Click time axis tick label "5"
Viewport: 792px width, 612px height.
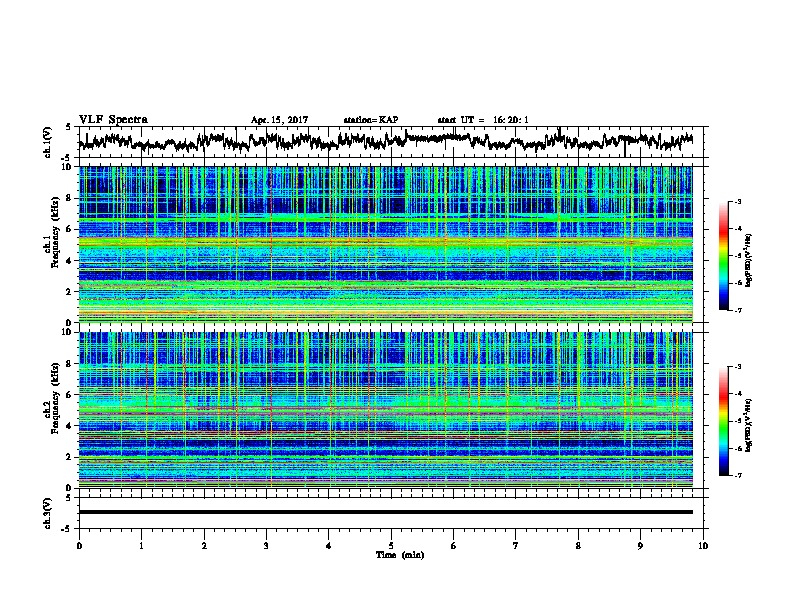point(391,546)
